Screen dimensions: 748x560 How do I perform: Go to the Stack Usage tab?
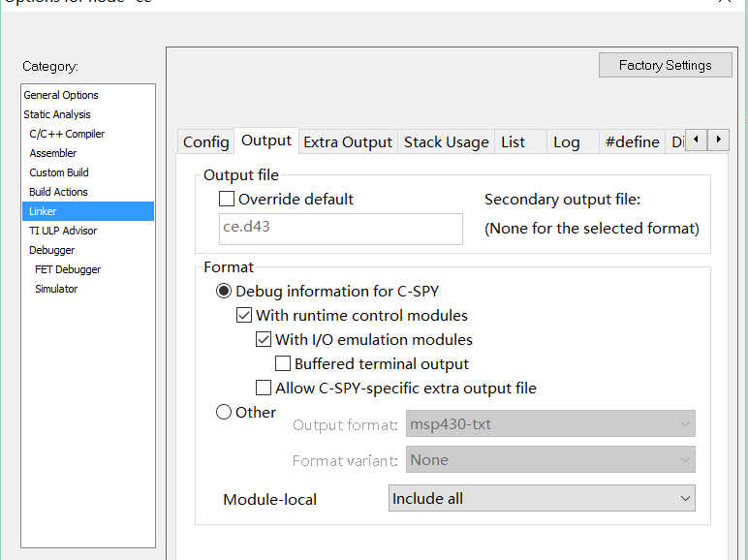pyautogui.click(x=446, y=142)
